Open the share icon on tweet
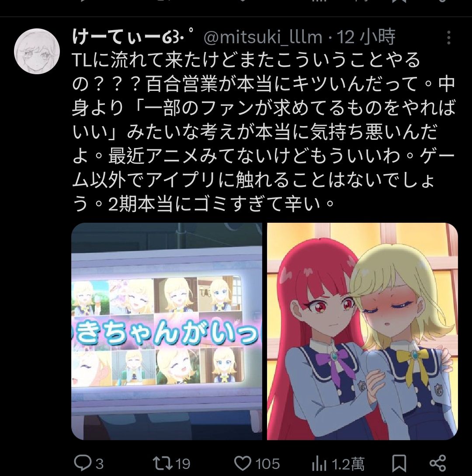472x476 pixels. 438,463
